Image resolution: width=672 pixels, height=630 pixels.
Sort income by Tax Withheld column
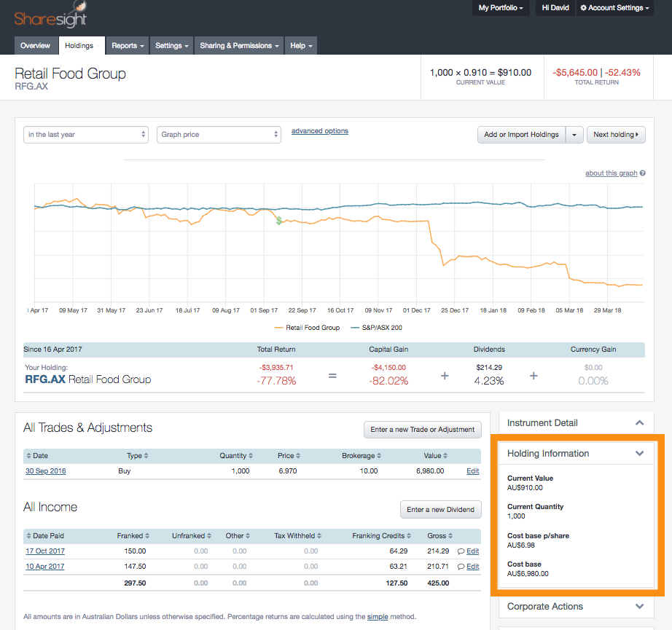click(x=298, y=536)
